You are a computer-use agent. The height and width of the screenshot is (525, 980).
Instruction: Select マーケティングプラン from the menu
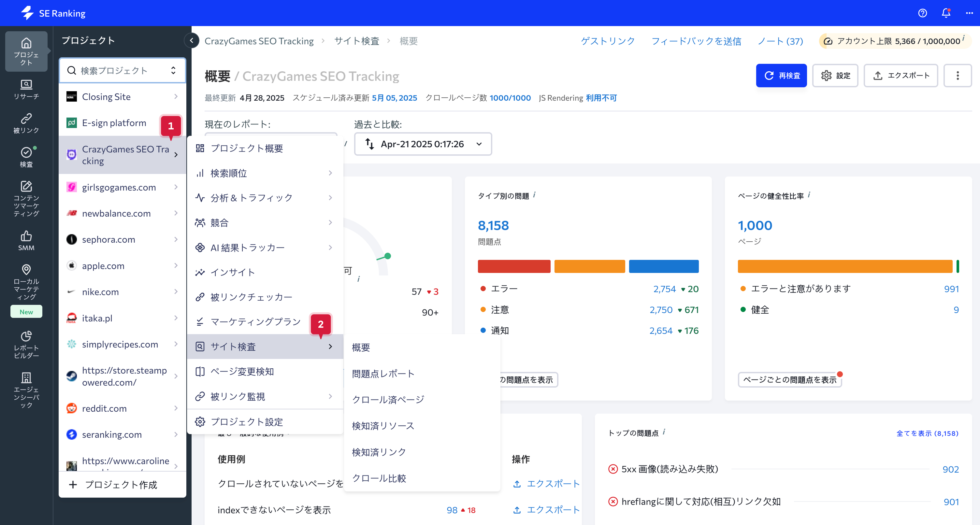pos(265,322)
